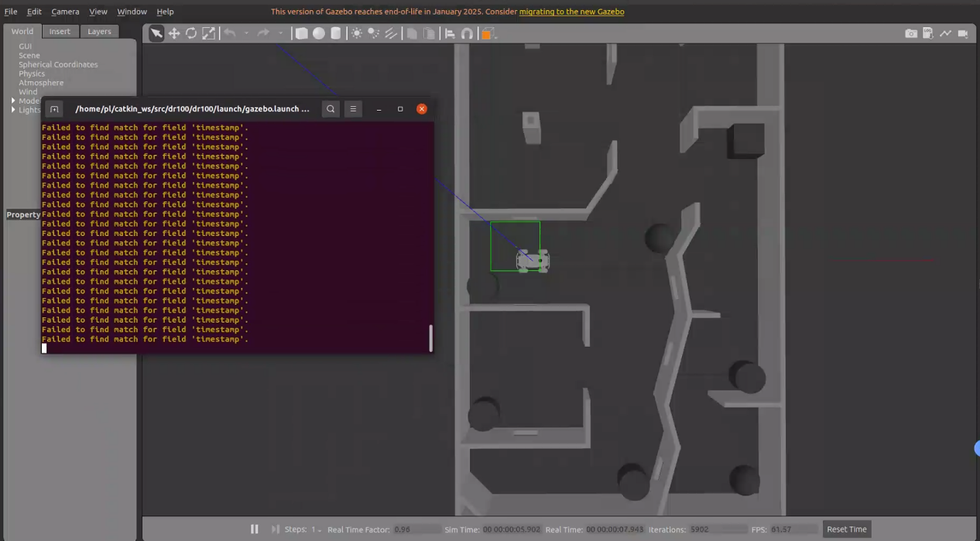
Task: Add a point light from toolbar
Action: pos(357,33)
